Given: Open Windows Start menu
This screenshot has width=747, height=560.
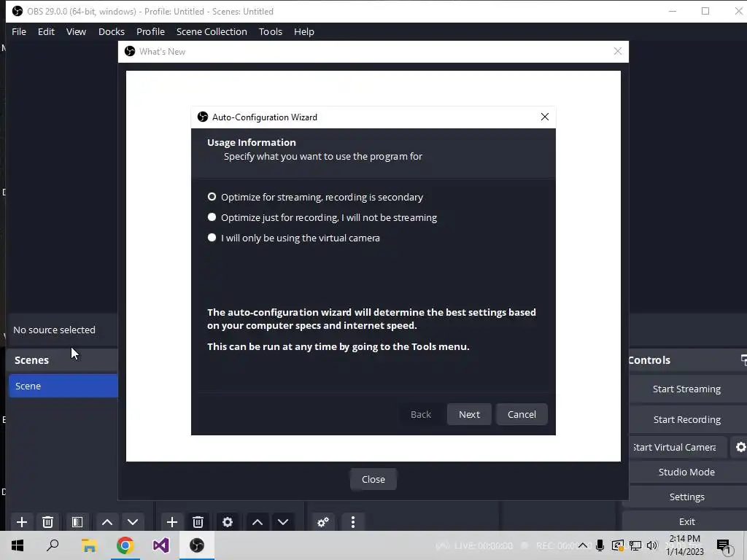Looking at the screenshot, I should [x=18, y=545].
